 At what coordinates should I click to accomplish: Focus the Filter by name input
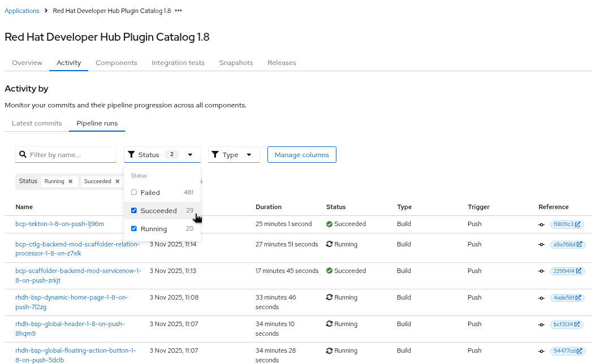click(71, 155)
